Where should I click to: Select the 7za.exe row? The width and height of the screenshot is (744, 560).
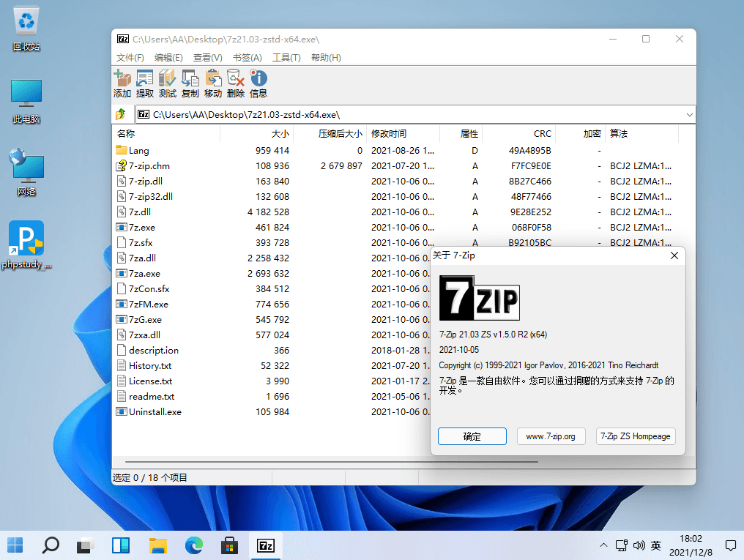pyautogui.click(x=272, y=273)
